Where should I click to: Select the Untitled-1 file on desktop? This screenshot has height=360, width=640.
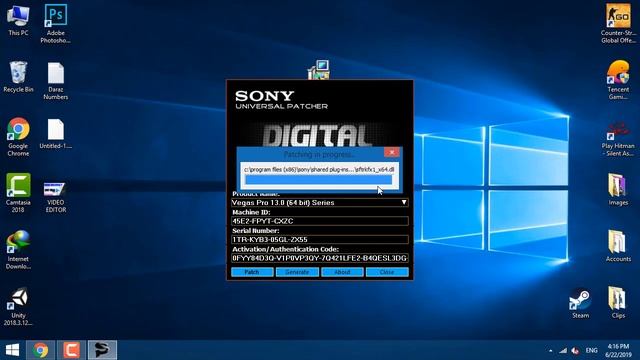tap(56, 133)
